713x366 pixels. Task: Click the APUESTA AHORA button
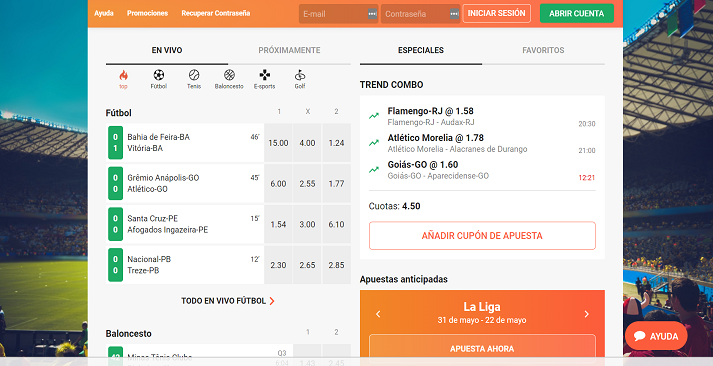click(482, 349)
